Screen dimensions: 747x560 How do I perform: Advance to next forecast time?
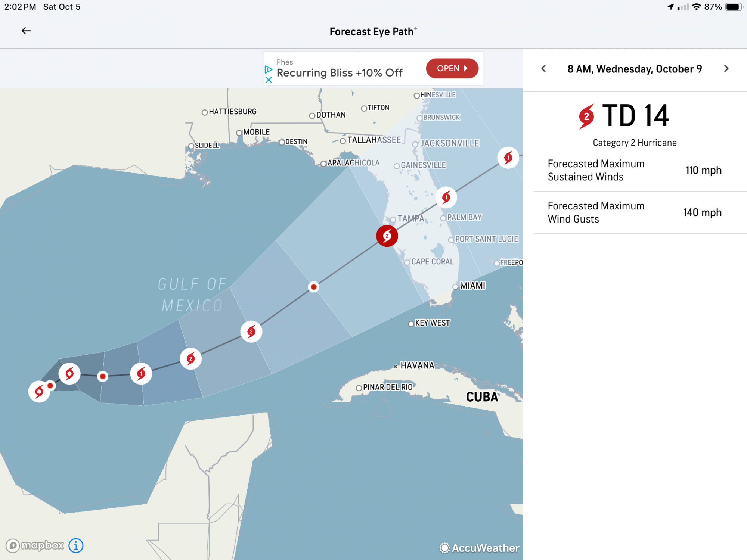coord(726,69)
